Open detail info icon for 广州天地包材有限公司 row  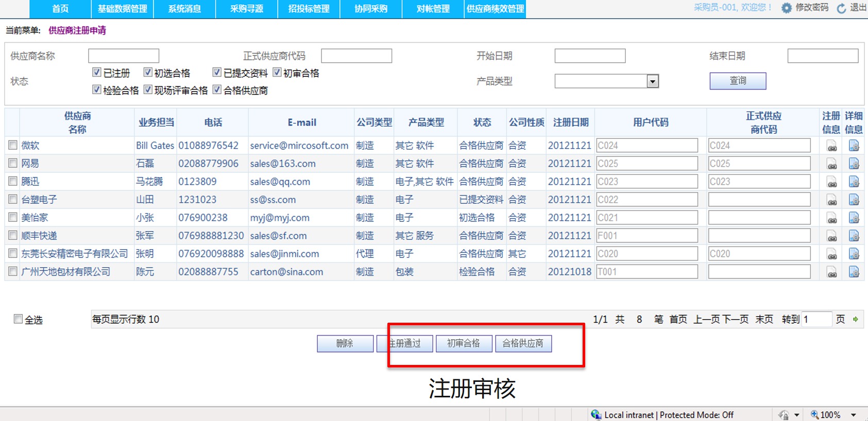(x=854, y=272)
